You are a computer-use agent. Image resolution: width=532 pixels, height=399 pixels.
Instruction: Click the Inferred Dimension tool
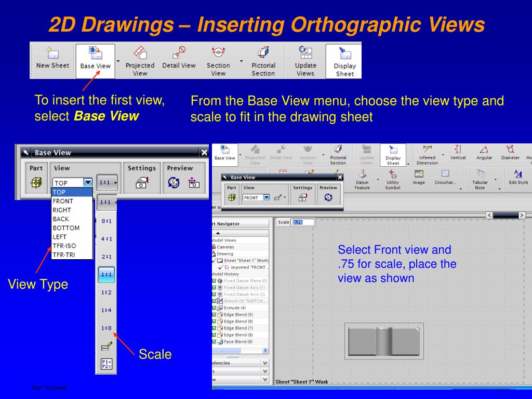coord(427,155)
